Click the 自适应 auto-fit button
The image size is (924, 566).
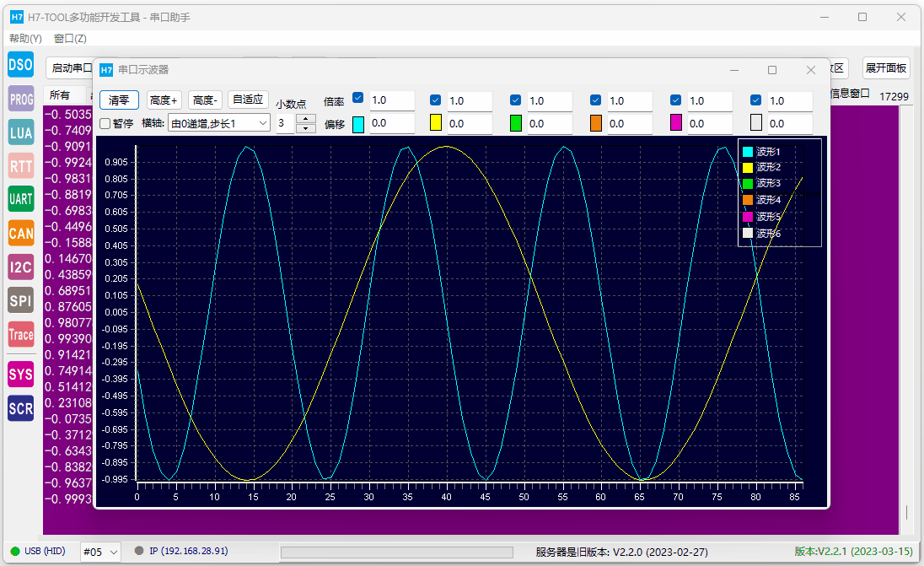[248, 100]
